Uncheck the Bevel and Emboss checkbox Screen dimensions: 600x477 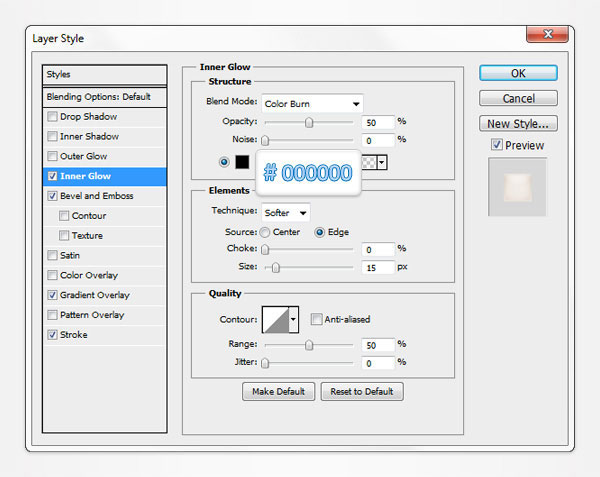(x=52, y=196)
